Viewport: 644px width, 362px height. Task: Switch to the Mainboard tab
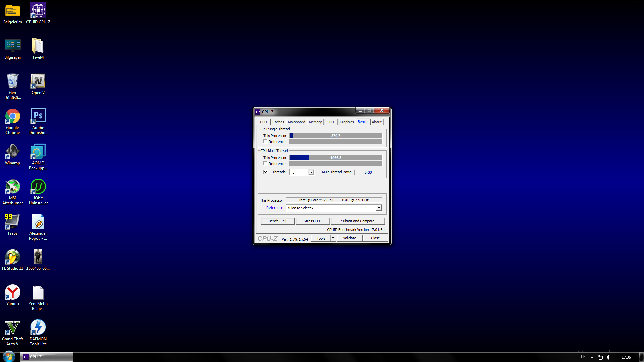pyautogui.click(x=297, y=122)
